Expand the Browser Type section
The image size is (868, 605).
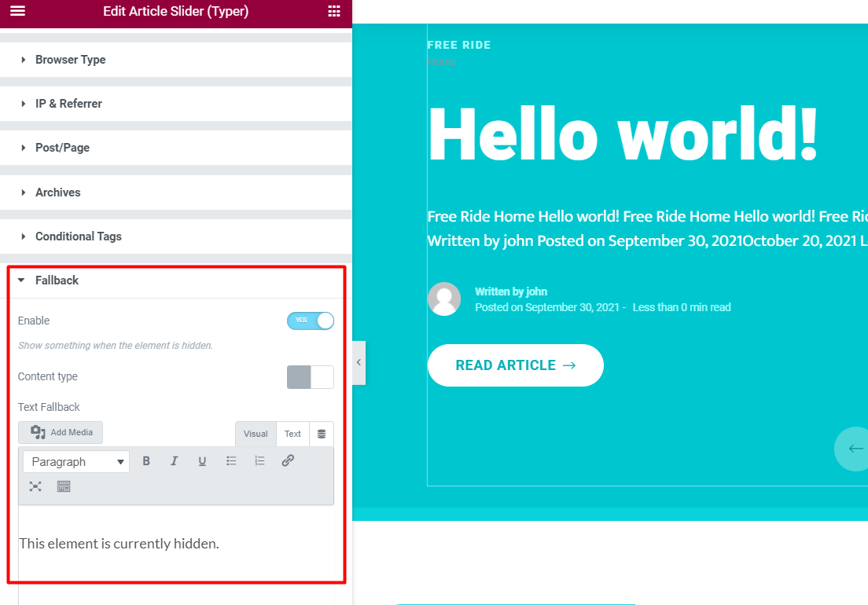click(x=176, y=60)
